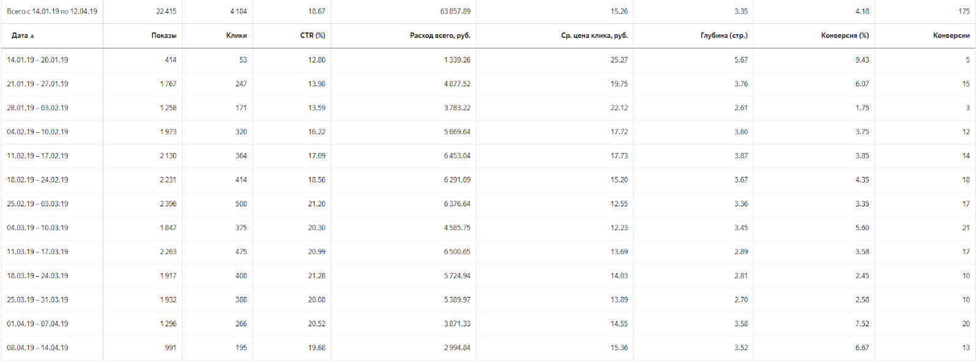
Task: Sort by the Конверсии column header
Action: (951, 36)
